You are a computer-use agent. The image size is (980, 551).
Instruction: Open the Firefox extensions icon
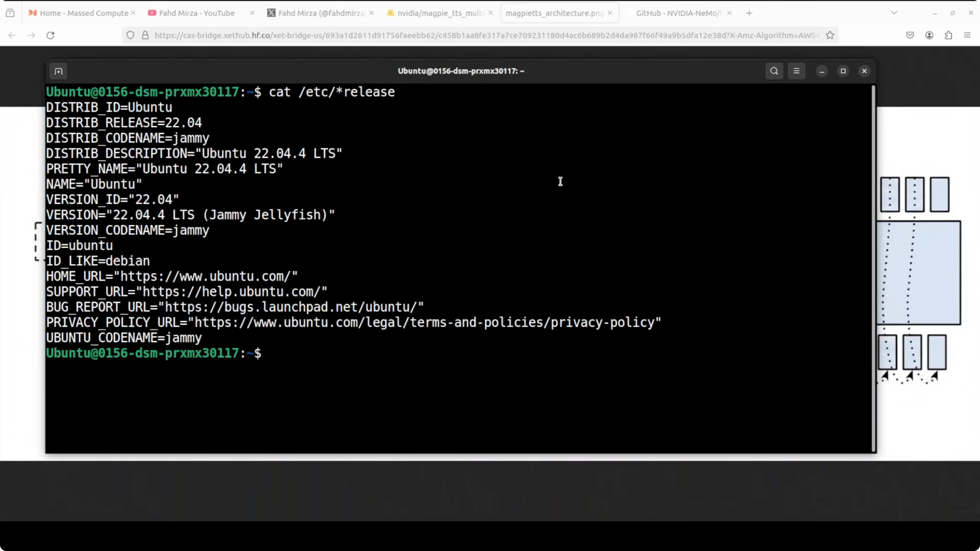click(x=948, y=35)
